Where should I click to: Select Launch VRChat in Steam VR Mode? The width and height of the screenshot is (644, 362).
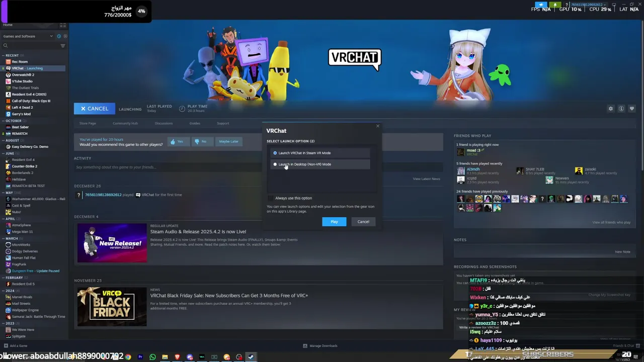point(320,153)
